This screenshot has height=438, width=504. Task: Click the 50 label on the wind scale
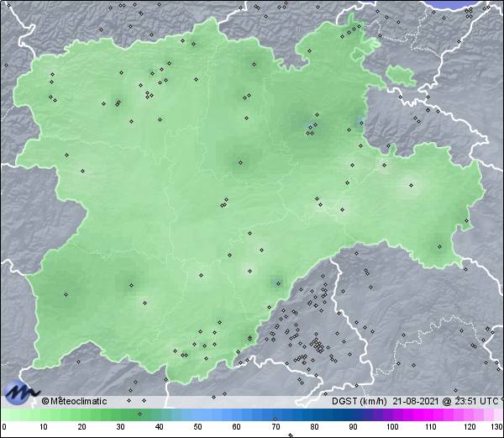click(198, 427)
